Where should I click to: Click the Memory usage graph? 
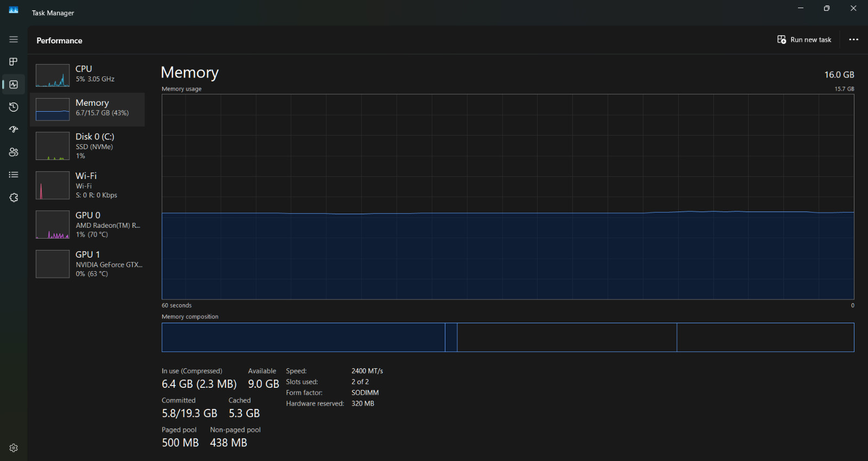[x=508, y=197]
